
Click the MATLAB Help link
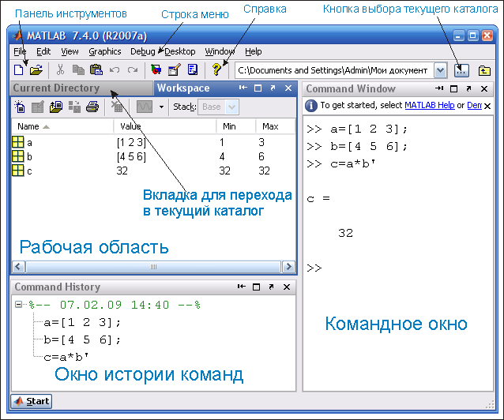430,105
